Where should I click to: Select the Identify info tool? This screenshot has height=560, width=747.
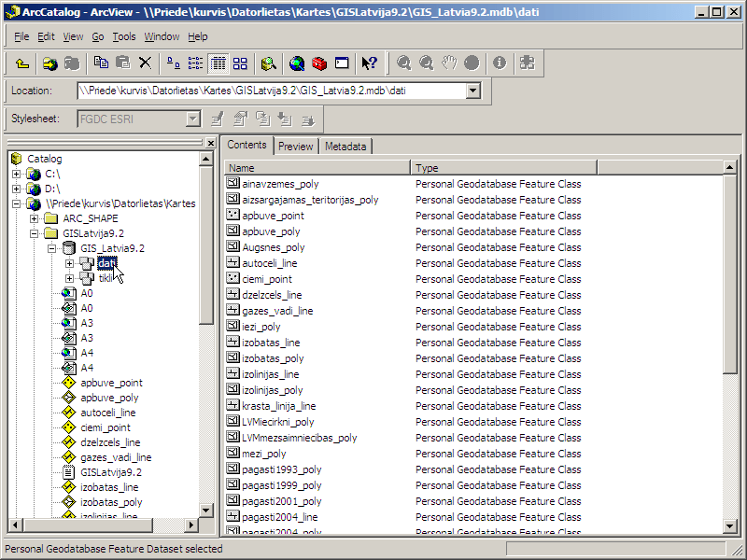pyautogui.click(x=500, y=63)
